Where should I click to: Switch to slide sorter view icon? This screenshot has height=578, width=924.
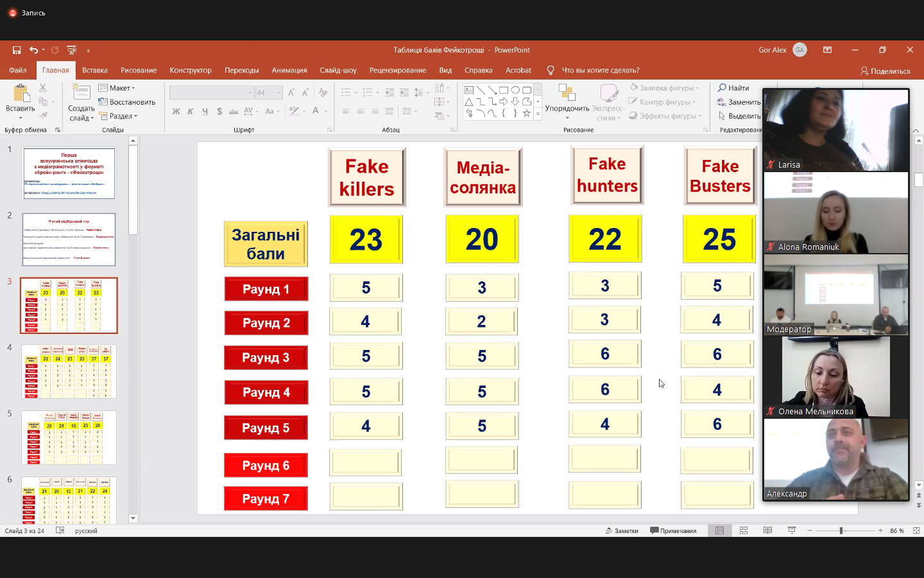(744, 530)
